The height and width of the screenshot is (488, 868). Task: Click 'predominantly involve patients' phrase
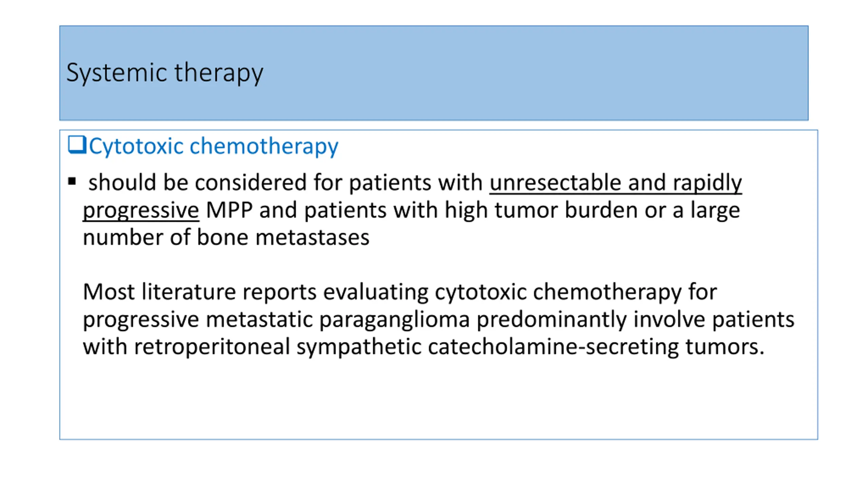(635, 320)
